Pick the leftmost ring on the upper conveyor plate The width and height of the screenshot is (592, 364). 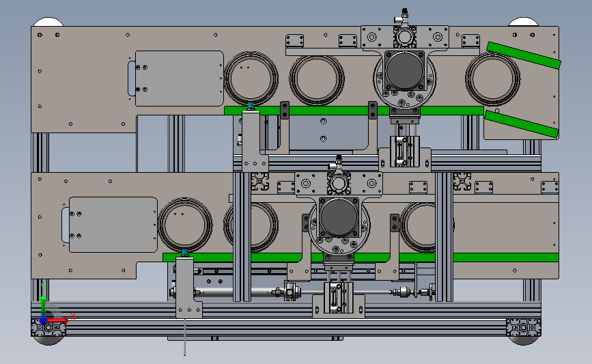pos(251,79)
